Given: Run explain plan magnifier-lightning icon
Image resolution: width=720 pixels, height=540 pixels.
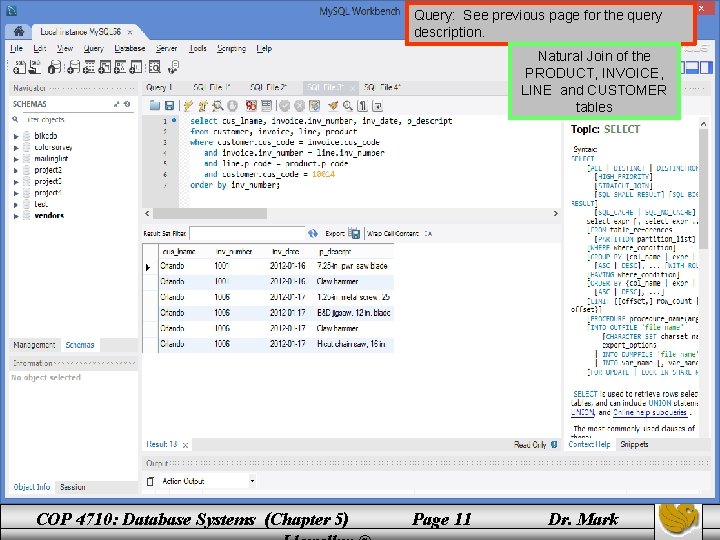Looking at the screenshot, I should 218,106.
